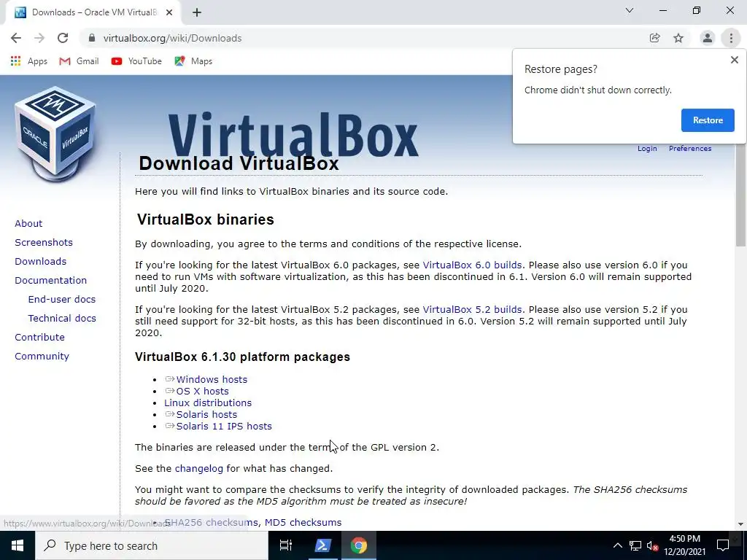Click the Chrome taskbar icon
The height and width of the screenshot is (560, 747).
pyautogui.click(x=359, y=545)
